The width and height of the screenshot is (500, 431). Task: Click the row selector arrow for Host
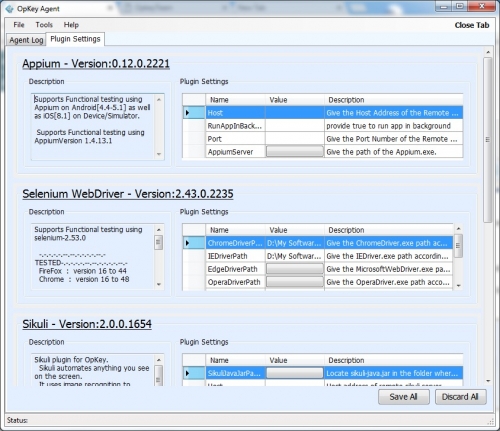coord(194,113)
